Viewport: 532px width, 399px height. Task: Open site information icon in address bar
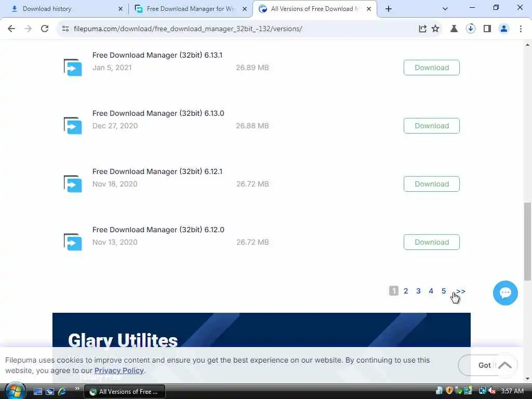click(65, 29)
